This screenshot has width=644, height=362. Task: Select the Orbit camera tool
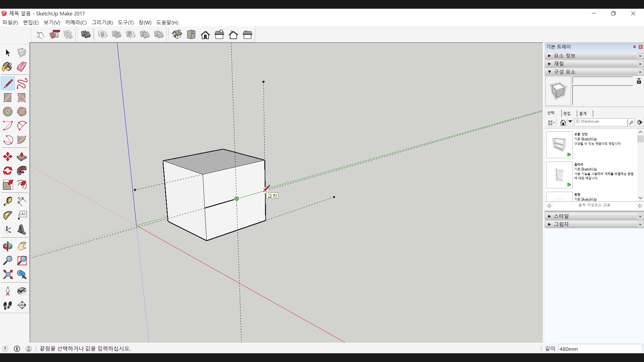7,246
